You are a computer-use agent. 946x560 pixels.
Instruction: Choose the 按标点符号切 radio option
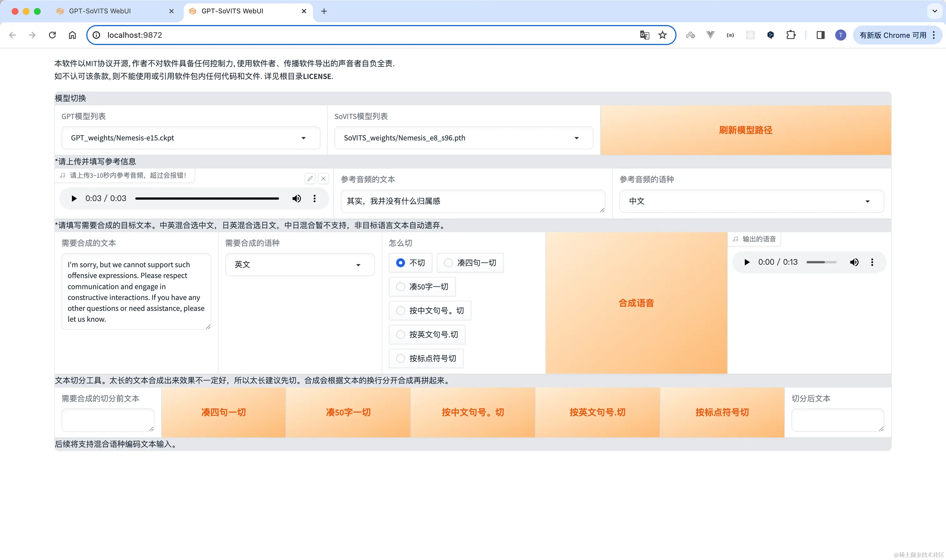(400, 358)
